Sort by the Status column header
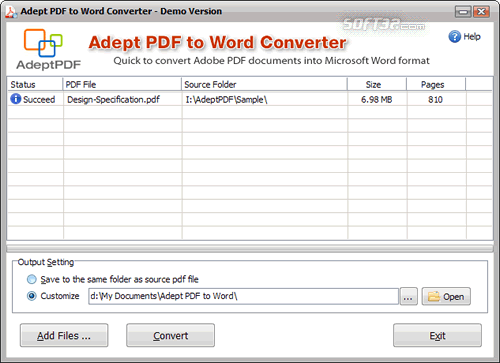Viewport: 500px width, 363px height. click(35, 84)
